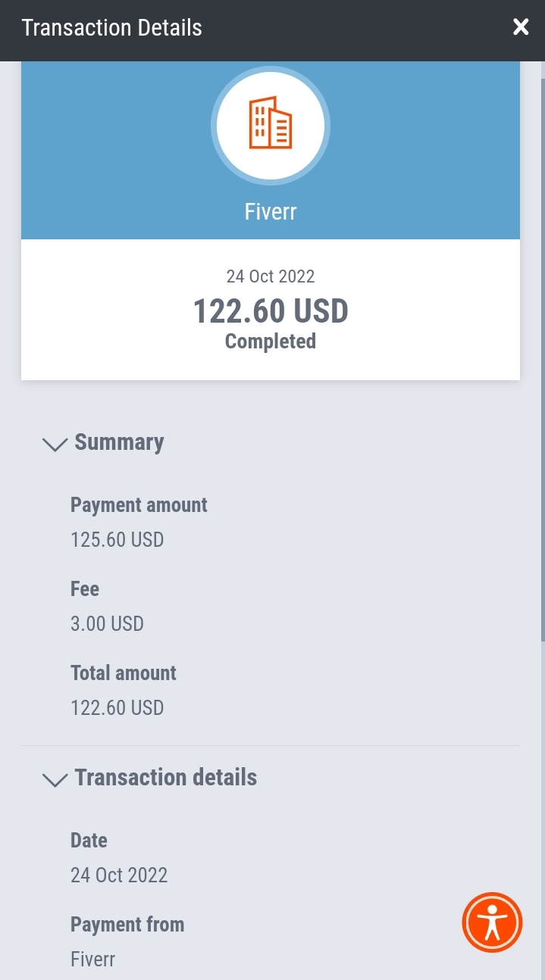
Task: Click the Fiverr name in header
Action: (x=271, y=211)
